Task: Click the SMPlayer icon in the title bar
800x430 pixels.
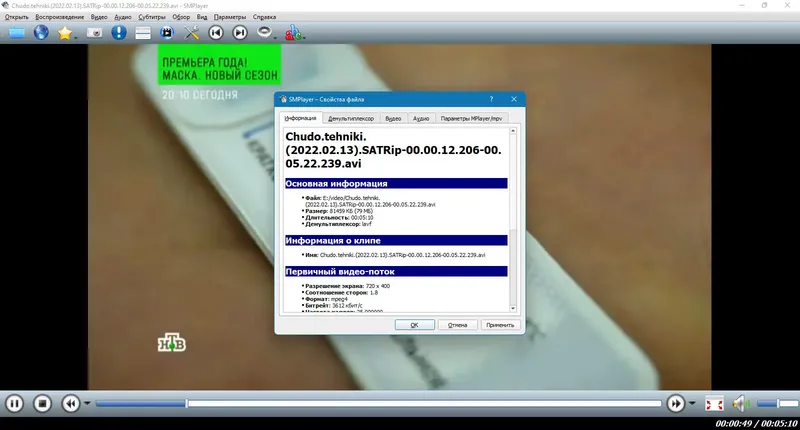Action: 6,5
